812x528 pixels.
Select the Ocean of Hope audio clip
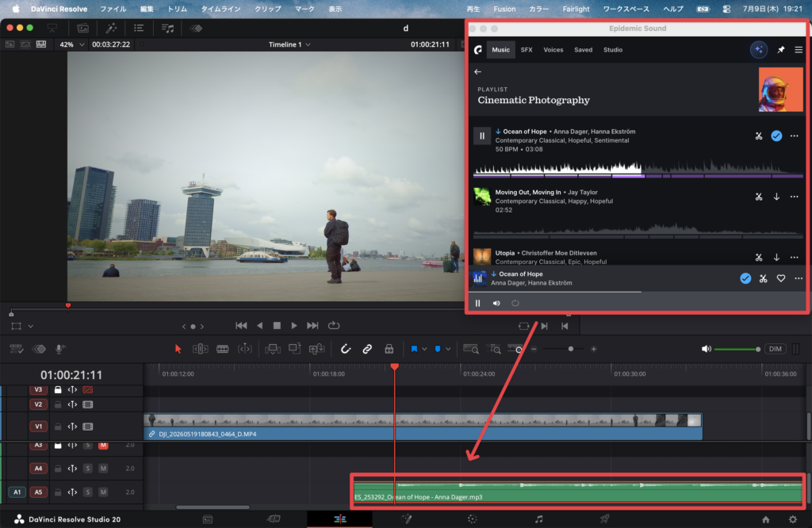coord(578,491)
